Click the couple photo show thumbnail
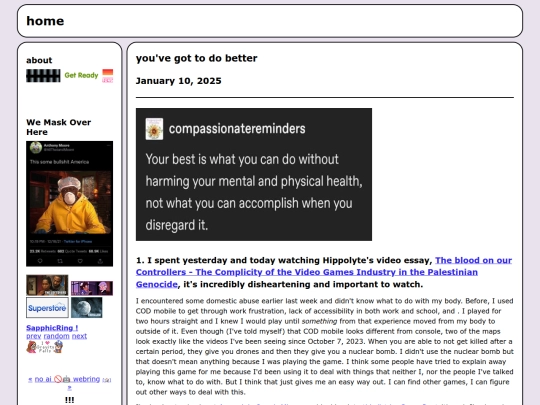The height and width of the screenshot is (405, 540). click(47, 285)
